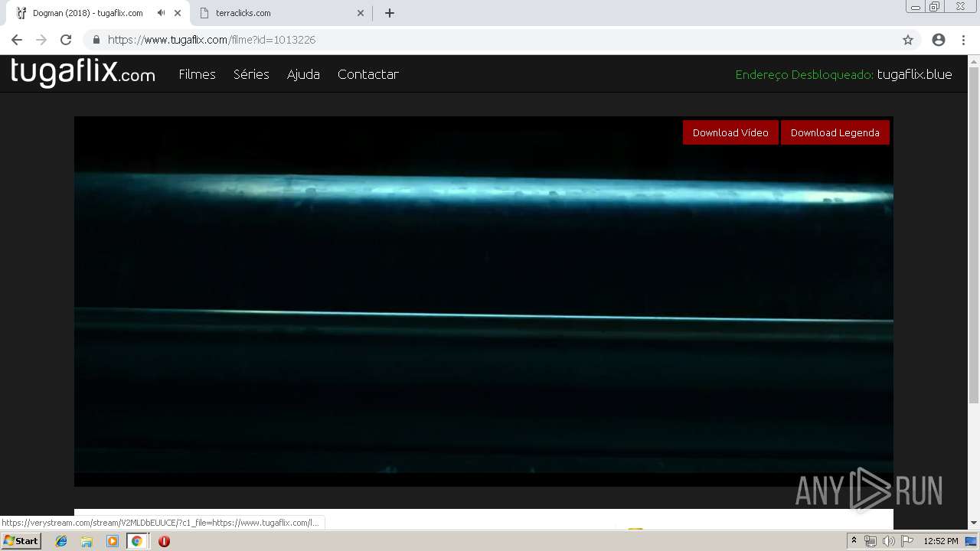
Task: Click the Download Vídeo button
Action: [x=730, y=132]
